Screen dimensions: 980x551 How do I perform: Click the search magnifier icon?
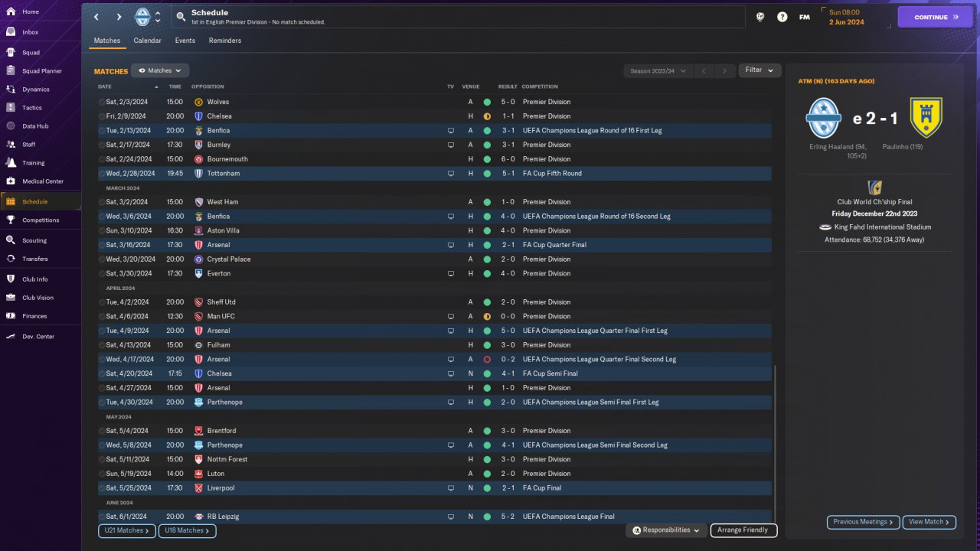[x=181, y=17]
